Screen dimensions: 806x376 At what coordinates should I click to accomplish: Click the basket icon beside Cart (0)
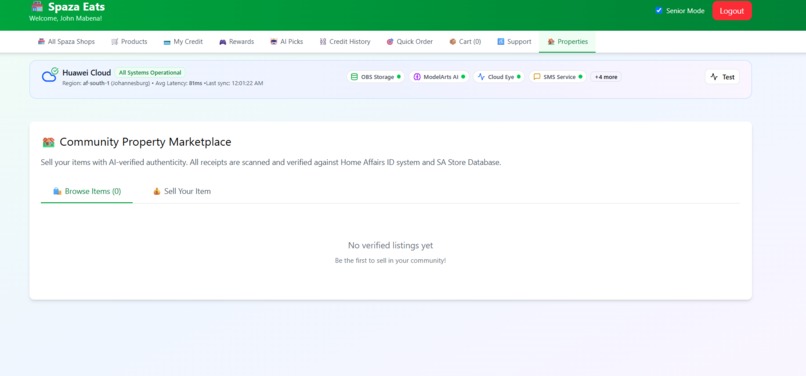pyautogui.click(x=452, y=42)
